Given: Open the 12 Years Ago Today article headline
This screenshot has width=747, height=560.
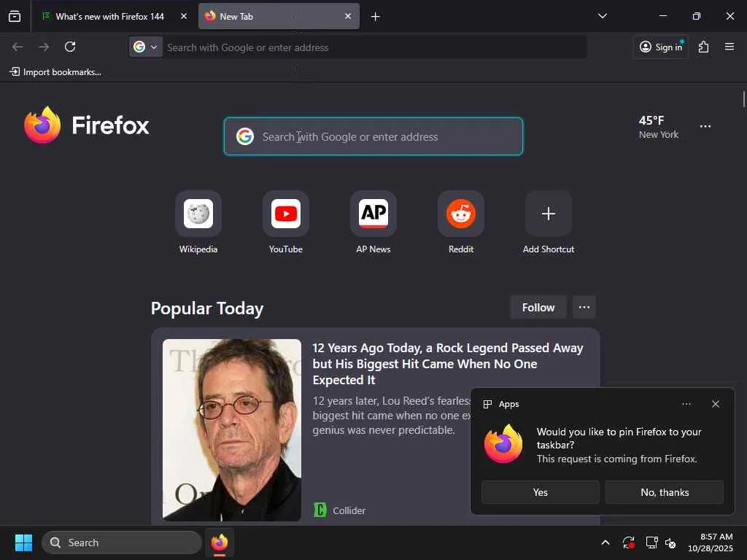Looking at the screenshot, I should point(448,364).
